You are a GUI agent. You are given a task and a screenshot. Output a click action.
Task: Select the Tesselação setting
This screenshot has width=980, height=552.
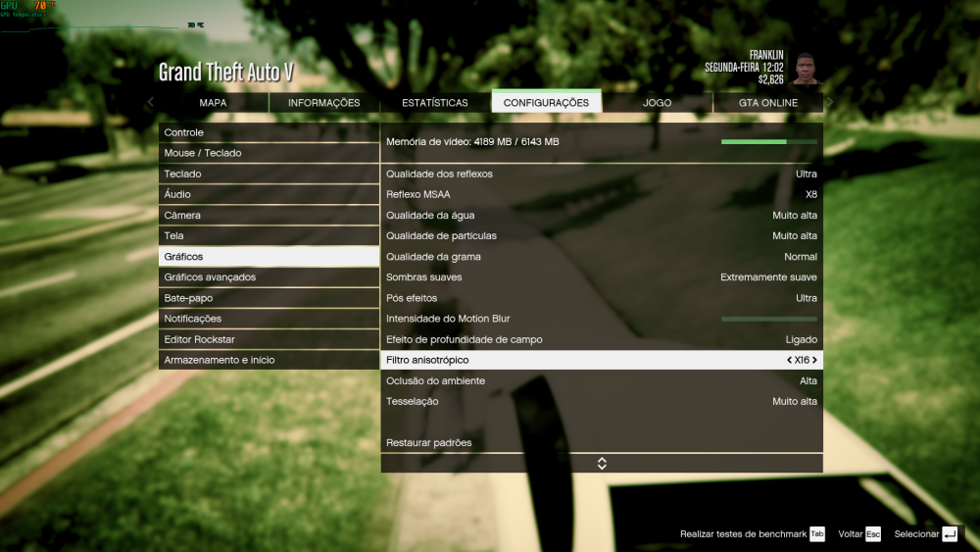[x=602, y=401]
